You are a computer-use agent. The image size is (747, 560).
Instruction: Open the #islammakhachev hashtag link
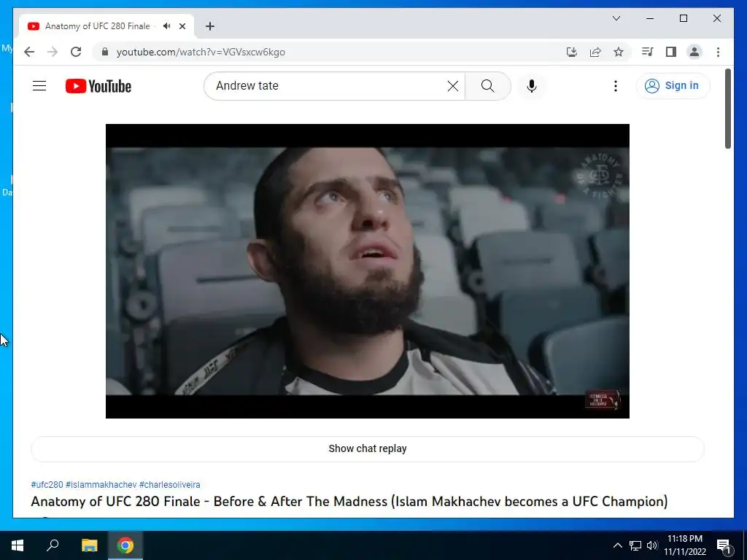point(101,484)
